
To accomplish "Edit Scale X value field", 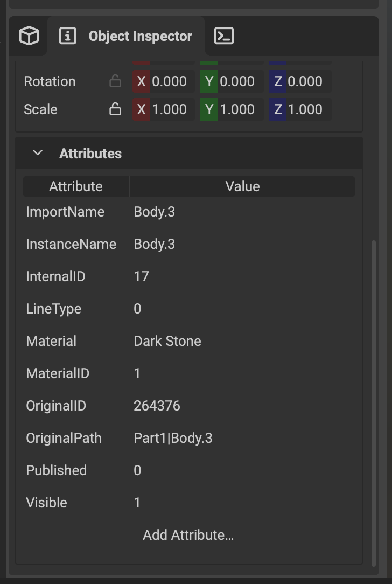I will (164, 109).
